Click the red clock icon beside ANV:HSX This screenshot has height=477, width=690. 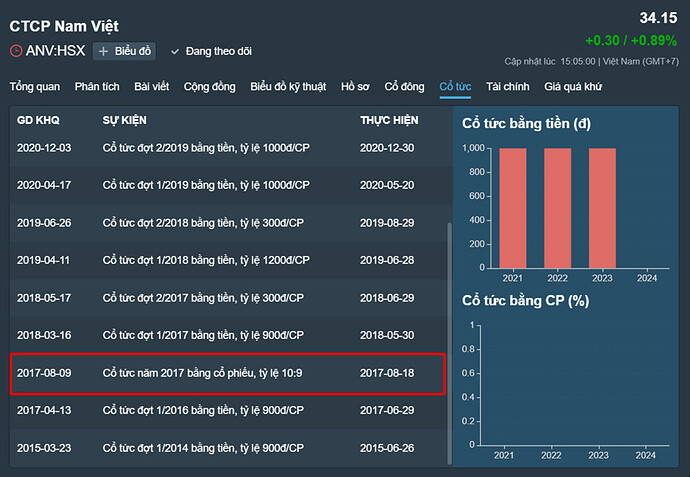(16, 51)
